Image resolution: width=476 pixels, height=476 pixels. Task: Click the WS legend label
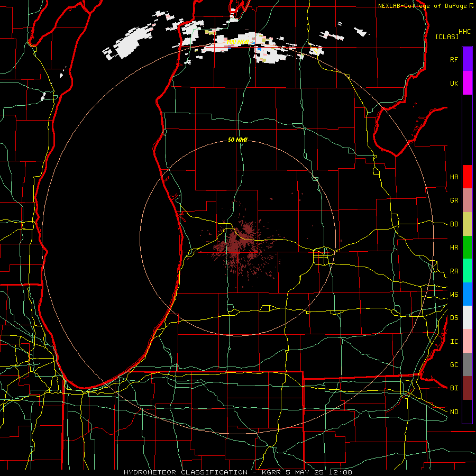[454, 295]
